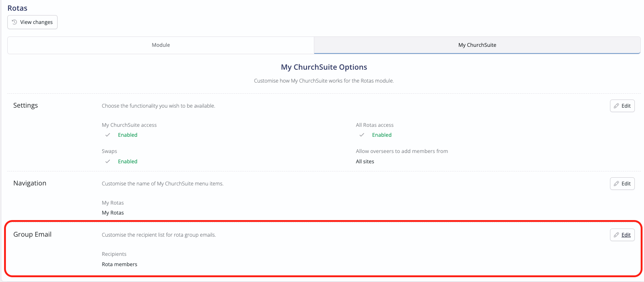644x282 pixels.
Task: Click the All sites value
Action: [365, 161]
